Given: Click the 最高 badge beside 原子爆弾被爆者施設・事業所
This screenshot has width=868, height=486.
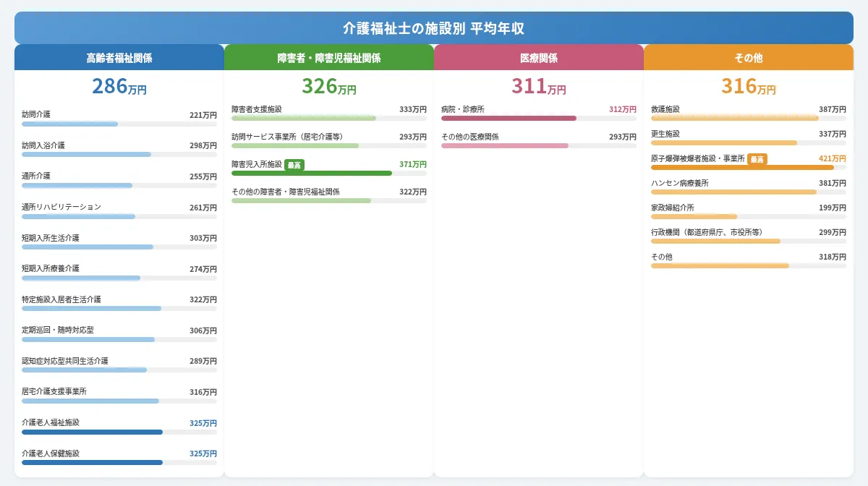Looking at the screenshot, I should pos(757,159).
